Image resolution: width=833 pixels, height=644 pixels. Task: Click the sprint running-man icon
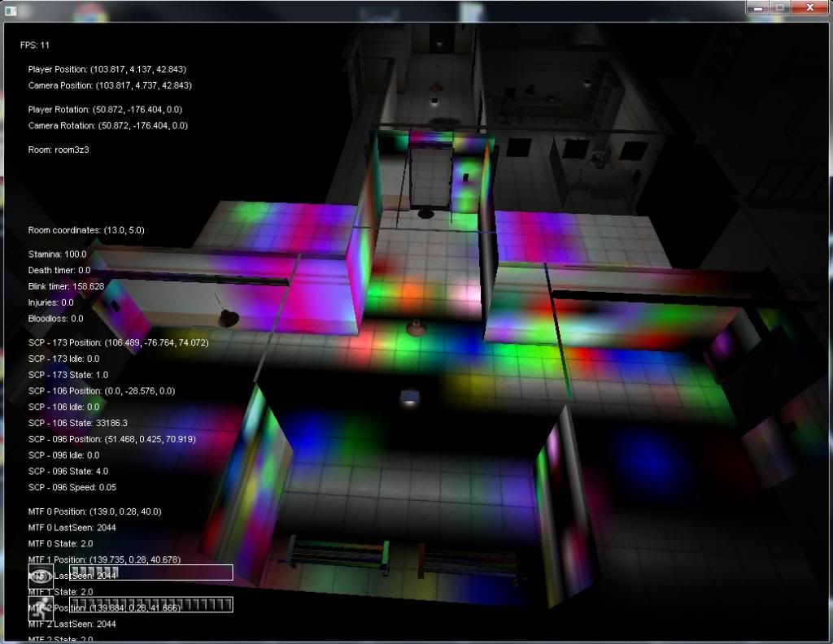pos(41,608)
